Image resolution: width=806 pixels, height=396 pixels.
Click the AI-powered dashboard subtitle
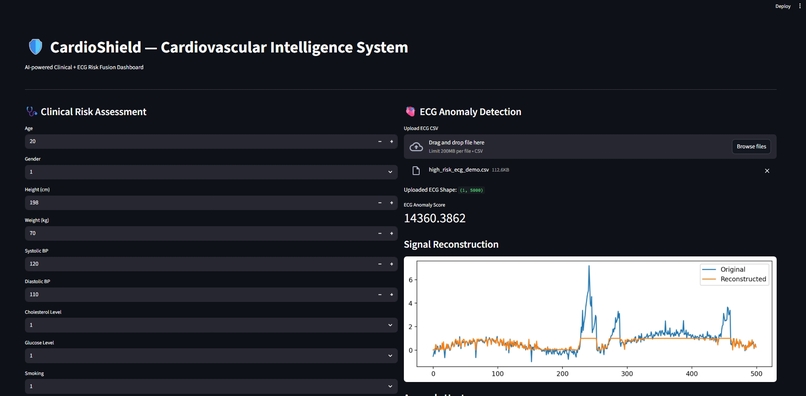84,67
